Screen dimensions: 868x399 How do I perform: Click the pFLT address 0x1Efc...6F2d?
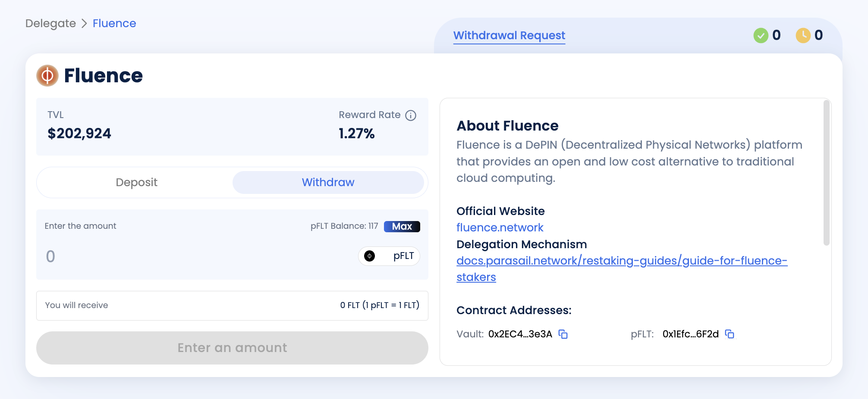[x=691, y=334]
